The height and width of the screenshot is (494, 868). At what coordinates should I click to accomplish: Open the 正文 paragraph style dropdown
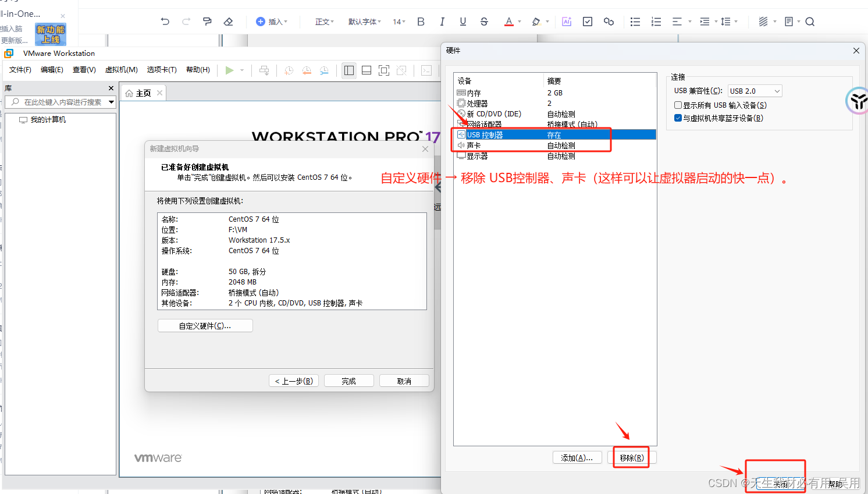(325, 22)
